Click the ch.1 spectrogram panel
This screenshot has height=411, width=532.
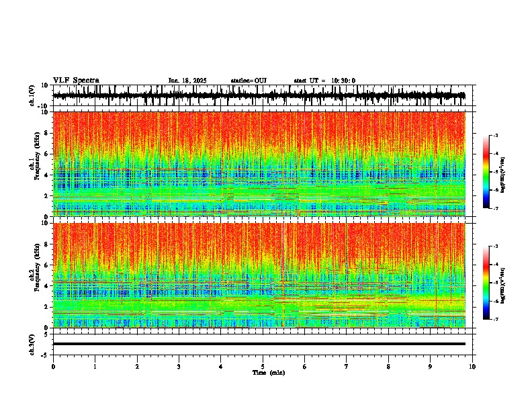[x=259, y=164]
